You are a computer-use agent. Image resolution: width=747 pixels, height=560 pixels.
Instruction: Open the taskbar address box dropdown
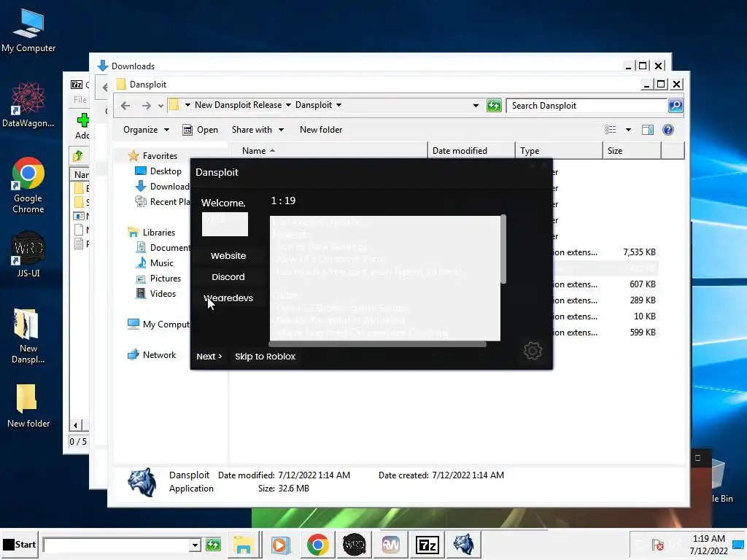(194, 545)
